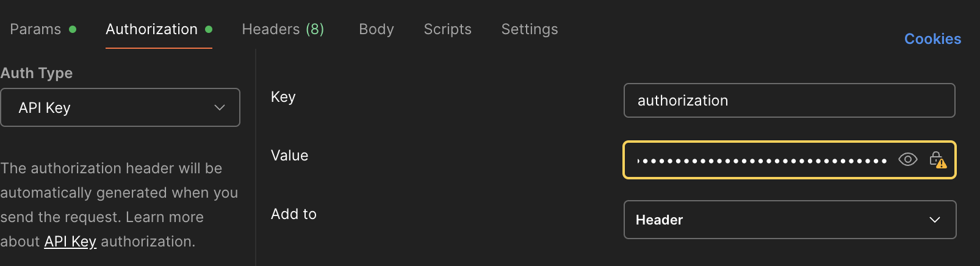980x266 pixels.
Task: Focus the masked Value input field
Action: tap(760, 160)
